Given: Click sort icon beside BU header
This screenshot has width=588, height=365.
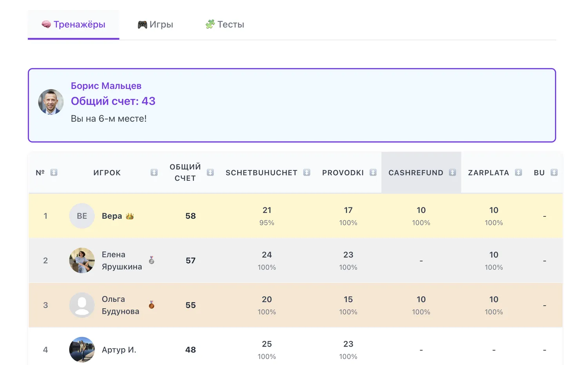Looking at the screenshot, I should 554,173.
